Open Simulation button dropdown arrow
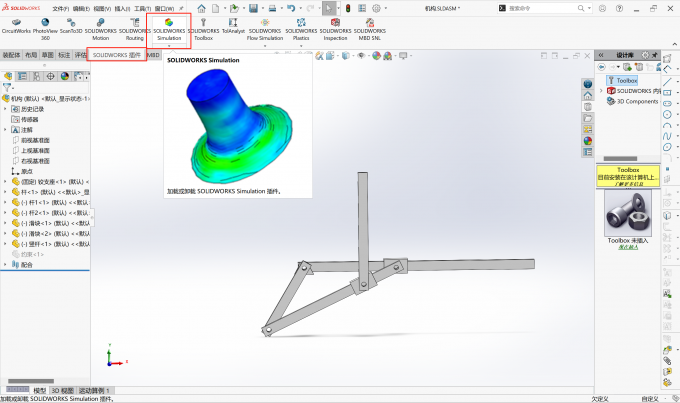This screenshot has width=680, height=403. [169, 46]
